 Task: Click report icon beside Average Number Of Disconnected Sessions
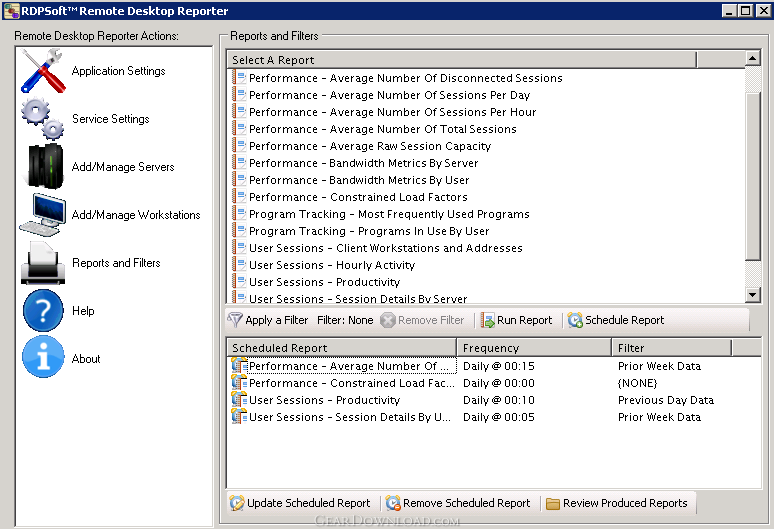pyautogui.click(x=239, y=77)
